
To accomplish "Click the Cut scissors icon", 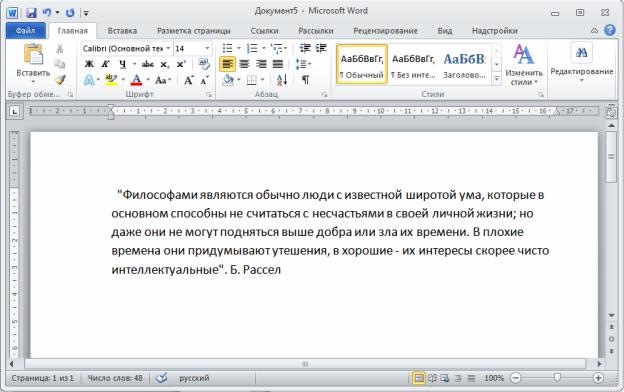I will (60, 49).
